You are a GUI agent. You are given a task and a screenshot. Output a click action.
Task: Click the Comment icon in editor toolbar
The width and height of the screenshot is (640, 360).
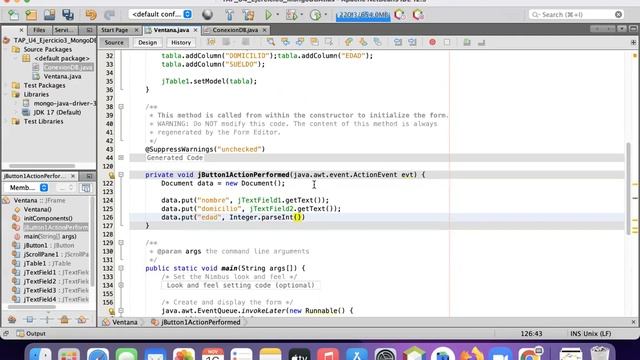467,42
